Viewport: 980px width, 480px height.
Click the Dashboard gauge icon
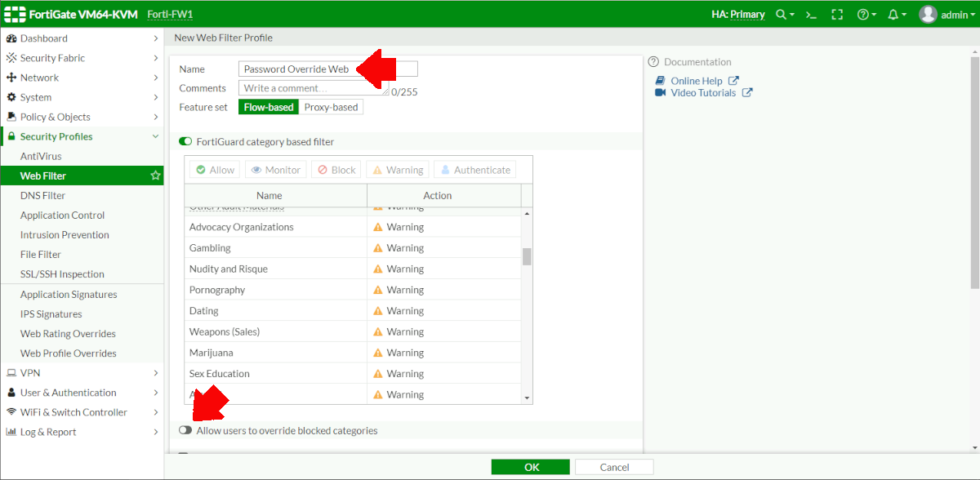(11, 38)
